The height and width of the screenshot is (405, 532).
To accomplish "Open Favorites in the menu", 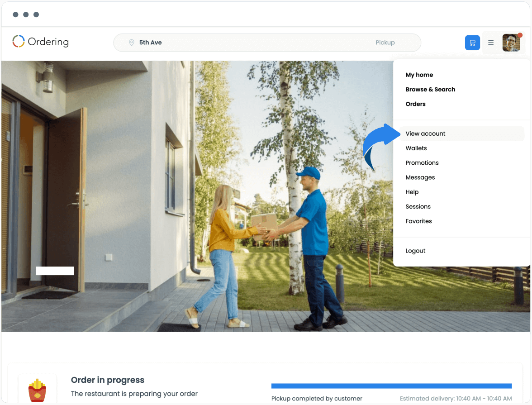I will (418, 221).
